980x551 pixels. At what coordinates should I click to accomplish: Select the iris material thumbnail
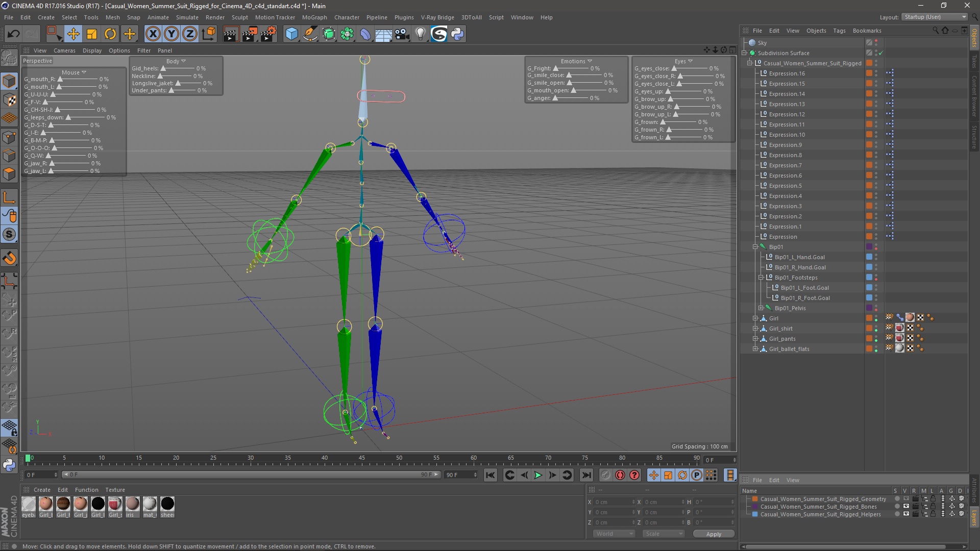pyautogui.click(x=133, y=504)
